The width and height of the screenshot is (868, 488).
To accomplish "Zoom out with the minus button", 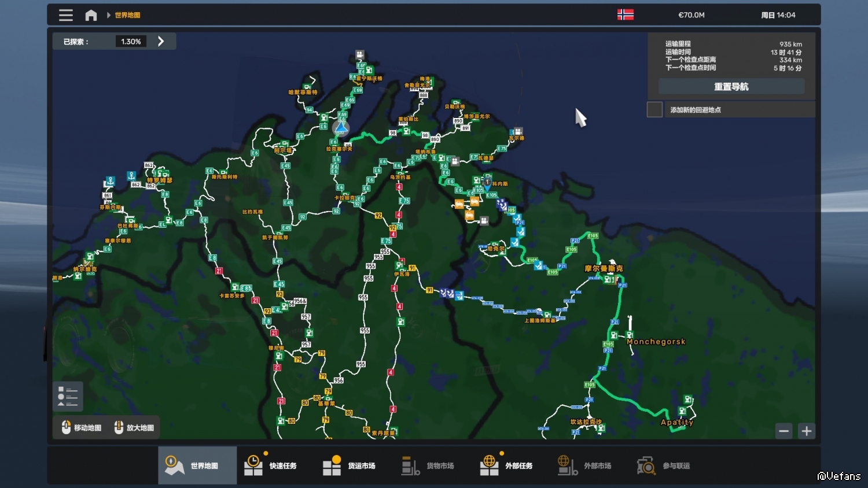I will tap(784, 431).
